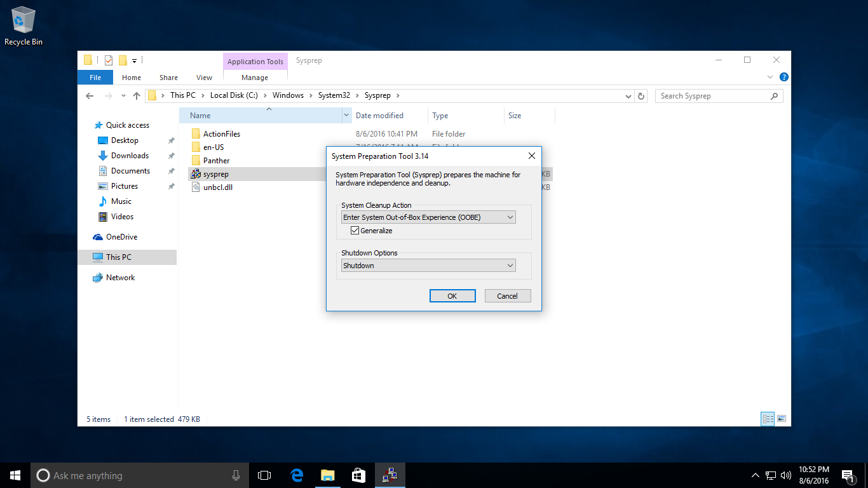
Task: Open the Store icon on taskbar
Action: (358, 475)
